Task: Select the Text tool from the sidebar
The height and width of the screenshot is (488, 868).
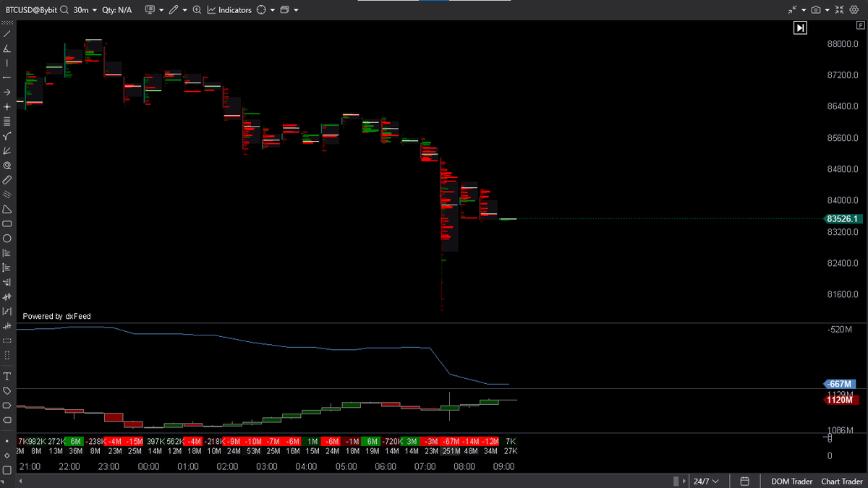Action: point(7,376)
